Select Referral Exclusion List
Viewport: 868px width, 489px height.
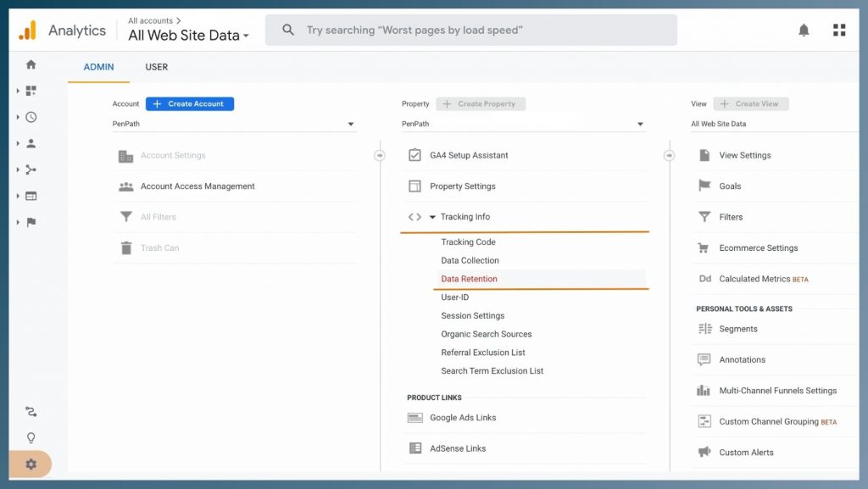click(x=482, y=353)
